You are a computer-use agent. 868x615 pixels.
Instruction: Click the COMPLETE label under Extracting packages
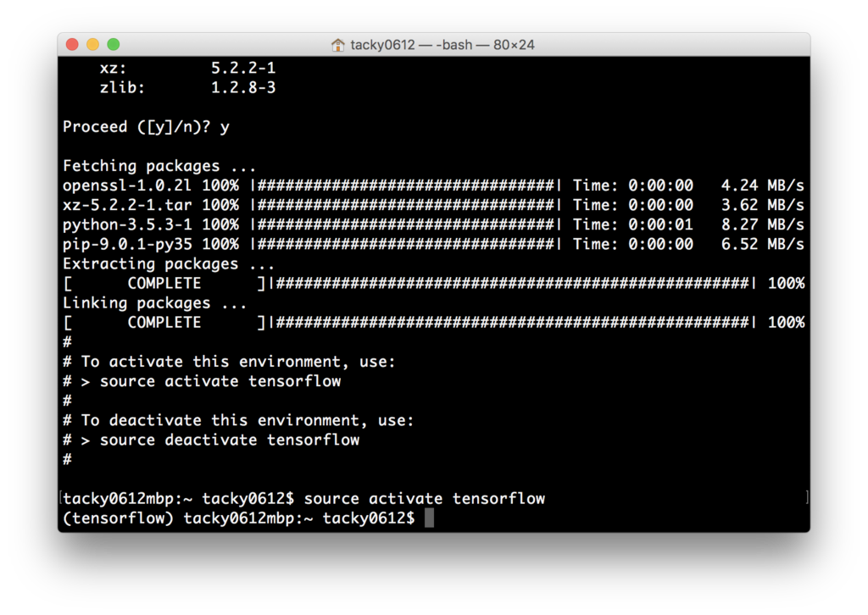pos(164,283)
